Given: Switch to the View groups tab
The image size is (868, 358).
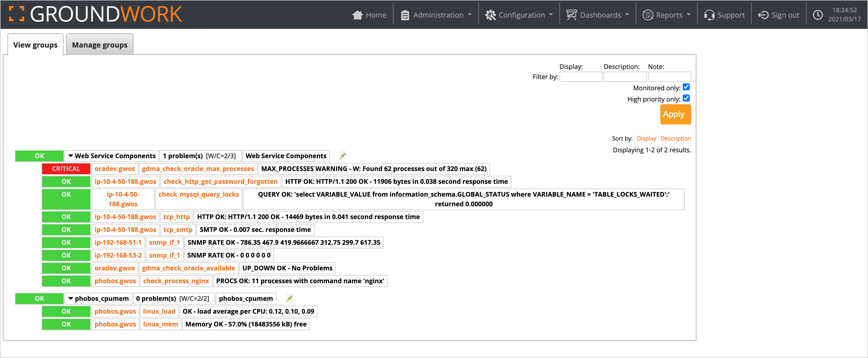Looking at the screenshot, I should 35,45.
